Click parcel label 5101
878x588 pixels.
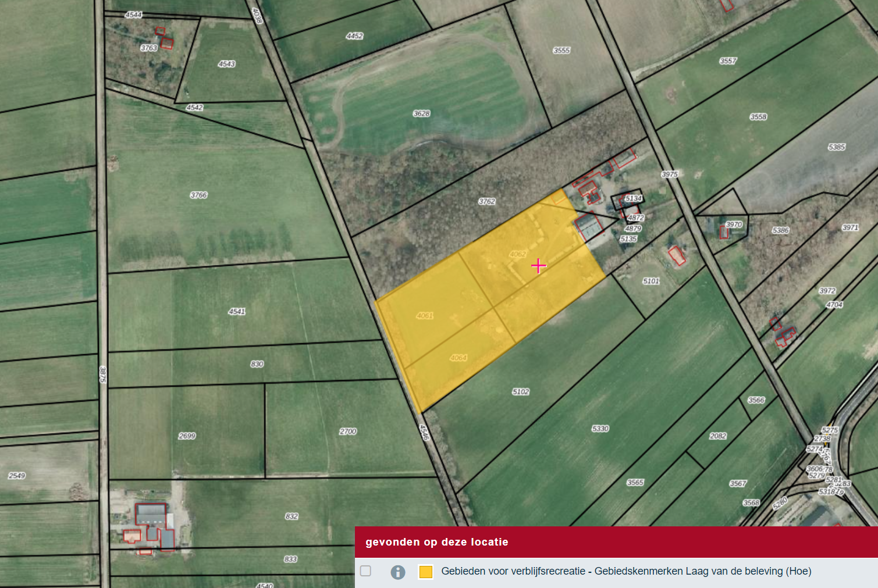pyautogui.click(x=651, y=281)
